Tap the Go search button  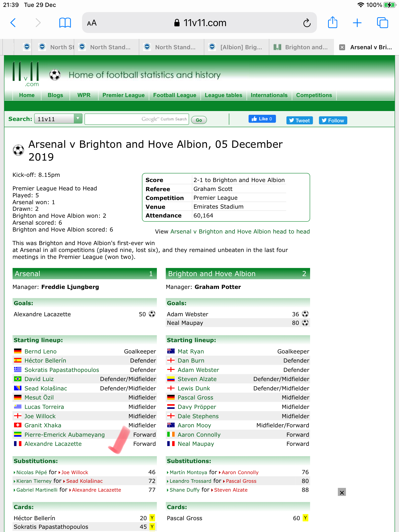click(199, 120)
